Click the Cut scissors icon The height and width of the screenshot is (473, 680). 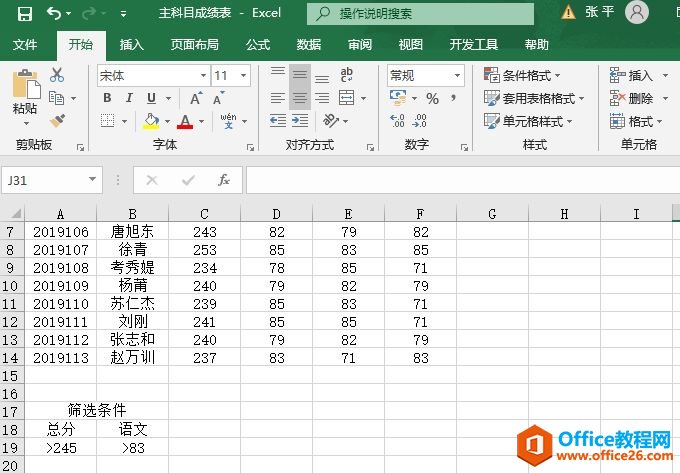(57, 75)
